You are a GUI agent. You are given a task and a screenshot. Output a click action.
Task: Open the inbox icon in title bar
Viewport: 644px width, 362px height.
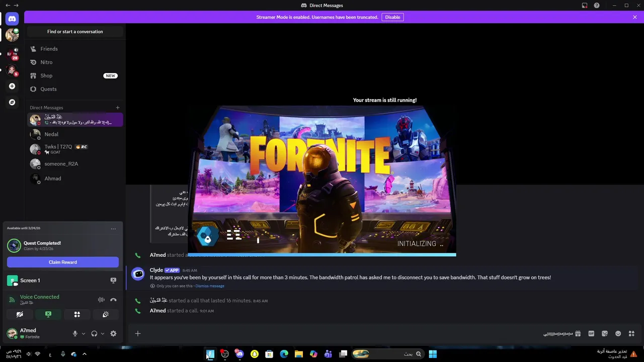585,6
